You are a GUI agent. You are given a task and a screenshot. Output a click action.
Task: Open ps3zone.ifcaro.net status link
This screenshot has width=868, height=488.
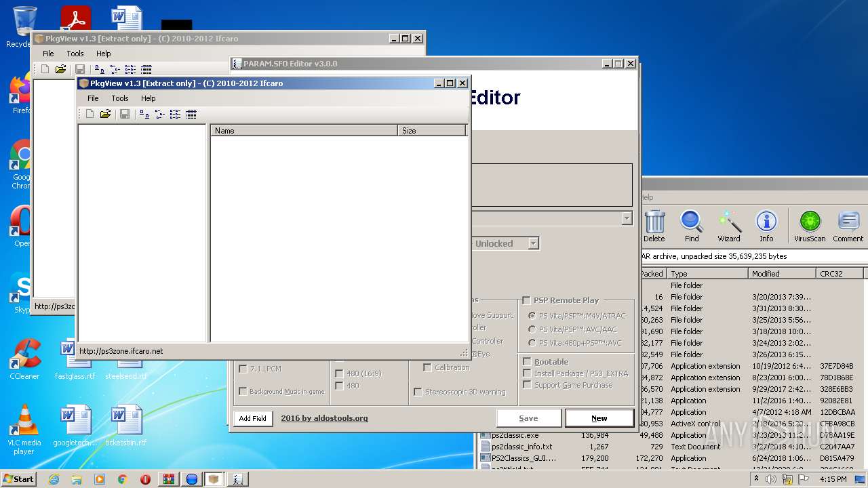pos(121,351)
